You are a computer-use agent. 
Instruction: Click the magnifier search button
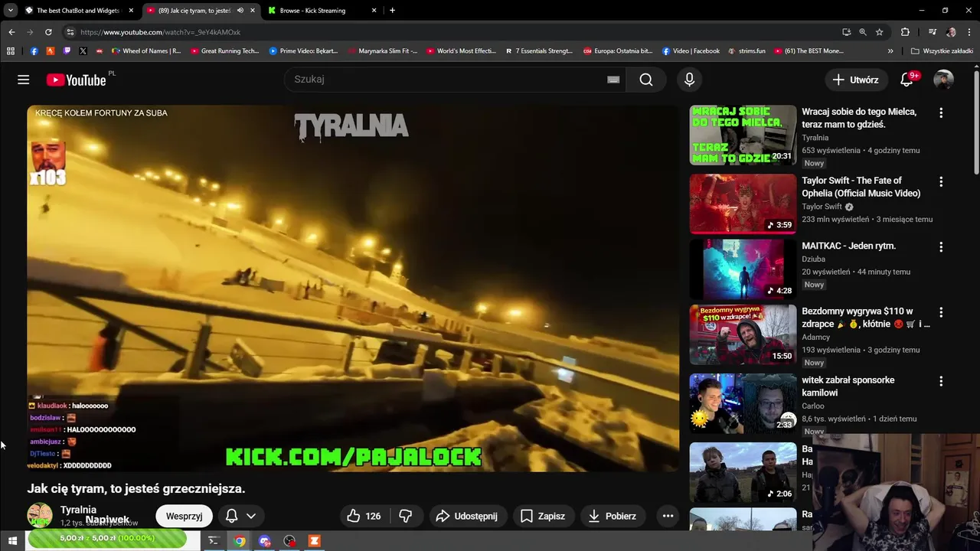(x=646, y=80)
